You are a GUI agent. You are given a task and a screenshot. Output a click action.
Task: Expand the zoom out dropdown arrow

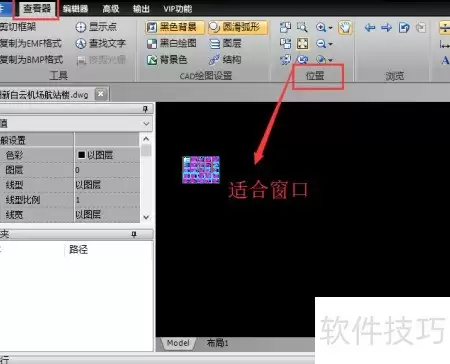(330, 44)
